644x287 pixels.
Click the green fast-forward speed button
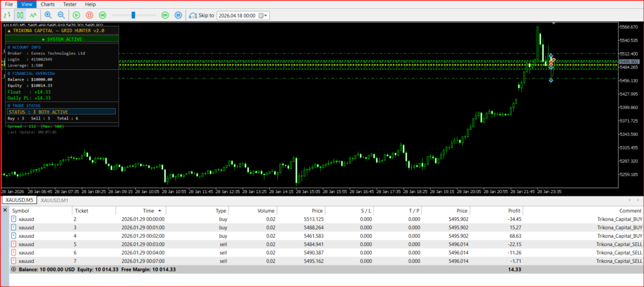pos(165,15)
